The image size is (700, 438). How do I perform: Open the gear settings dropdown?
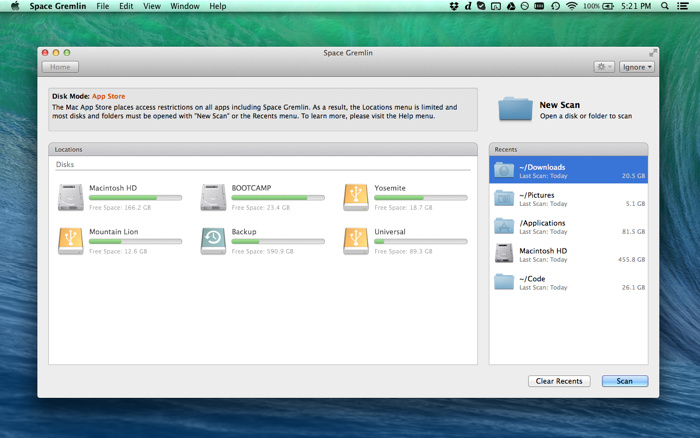point(604,67)
